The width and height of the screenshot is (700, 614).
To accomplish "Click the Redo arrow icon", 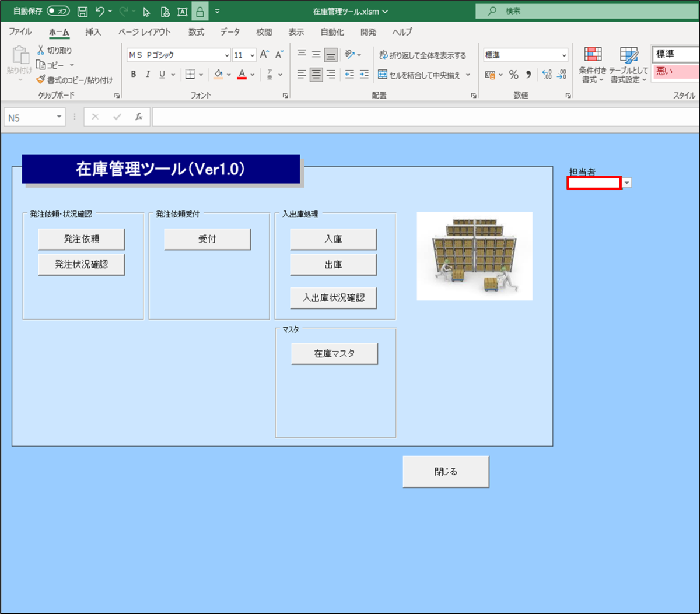I will (123, 11).
